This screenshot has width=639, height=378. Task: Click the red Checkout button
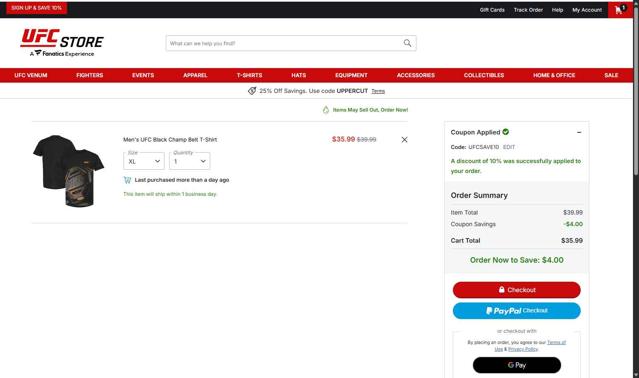[x=516, y=290]
